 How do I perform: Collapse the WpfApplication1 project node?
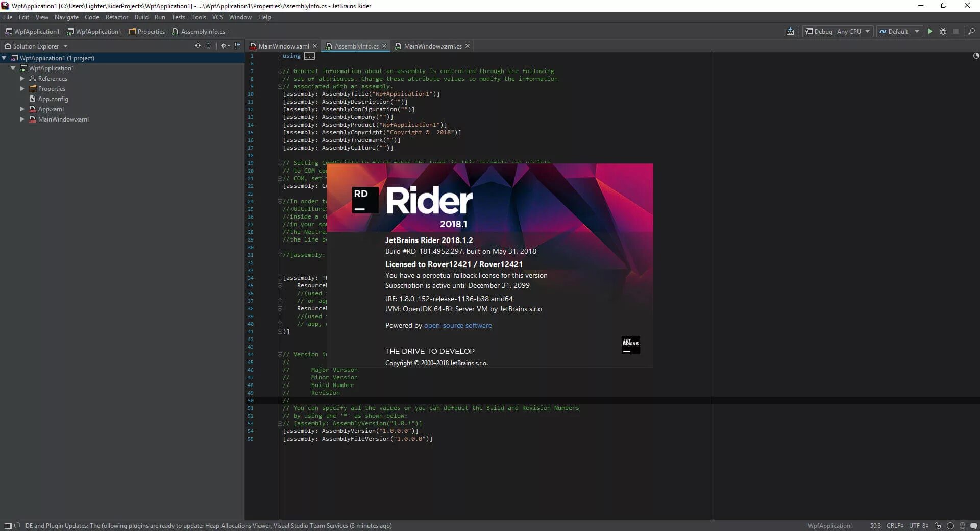tap(13, 68)
